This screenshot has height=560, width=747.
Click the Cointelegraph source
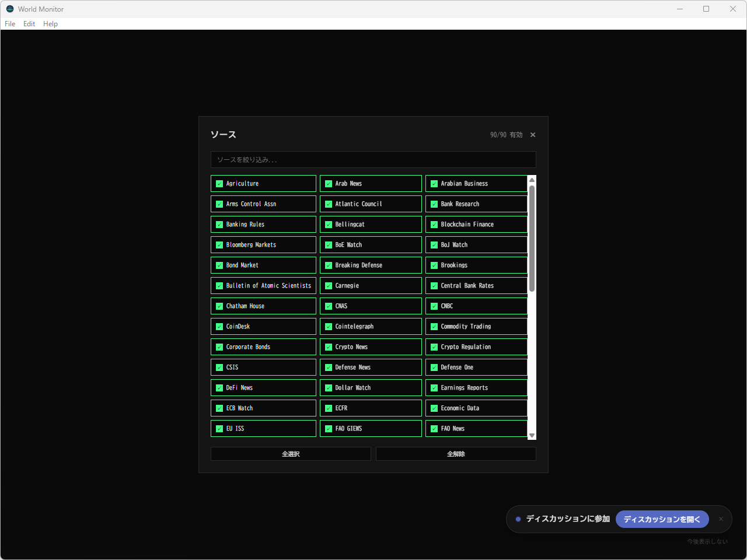click(371, 327)
